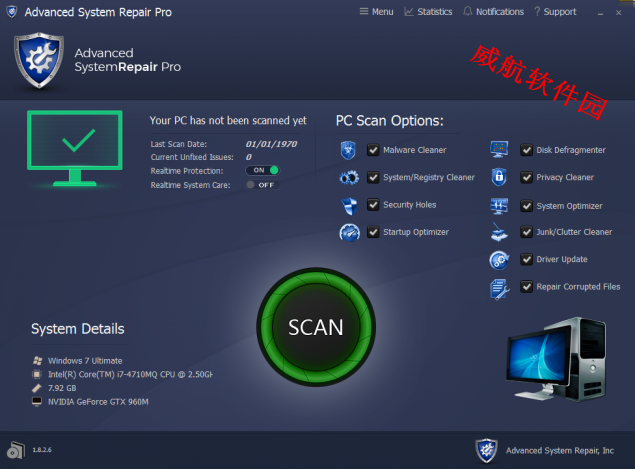635x469 pixels.
Task: Click the Startup Optimizer gauge icon
Action: (349, 232)
